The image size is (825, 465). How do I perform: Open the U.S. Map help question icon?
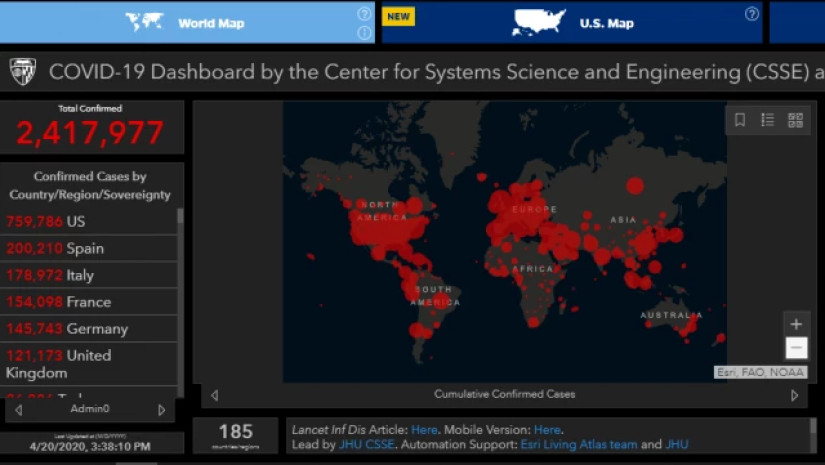coord(752,14)
